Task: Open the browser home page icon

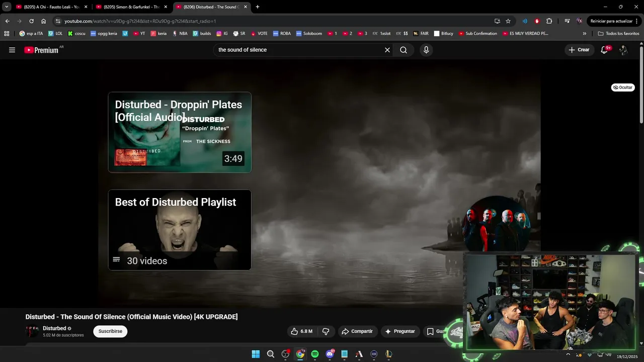Action: click(x=44, y=21)
